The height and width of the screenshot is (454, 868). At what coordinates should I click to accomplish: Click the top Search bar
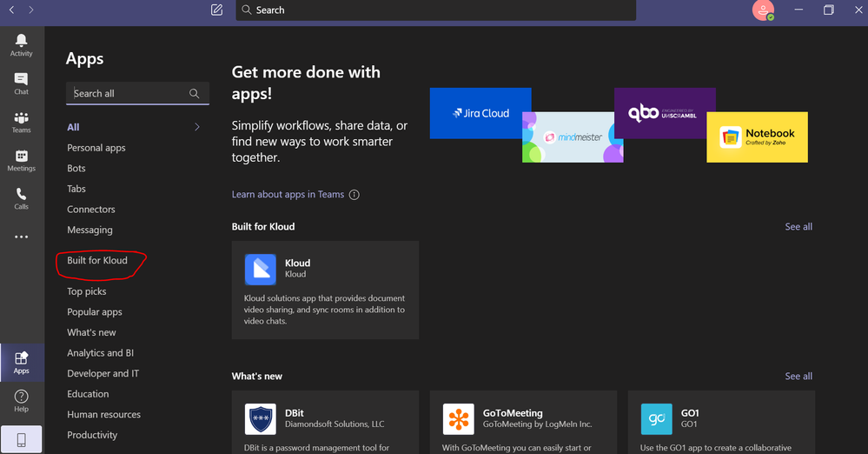point(435,10)
